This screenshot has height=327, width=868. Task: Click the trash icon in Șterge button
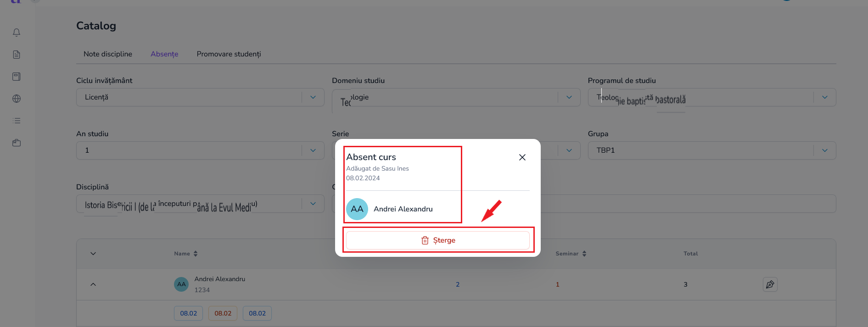pos(425,240)
